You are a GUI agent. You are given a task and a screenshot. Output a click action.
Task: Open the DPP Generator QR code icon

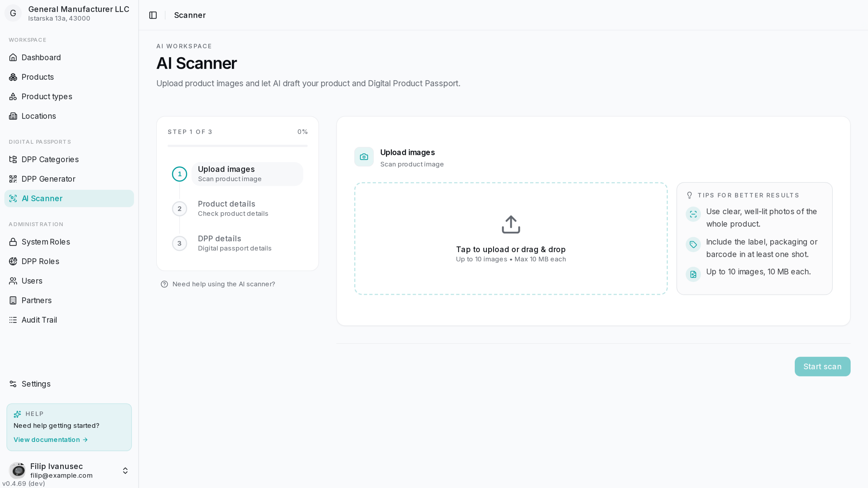point(13,179)
